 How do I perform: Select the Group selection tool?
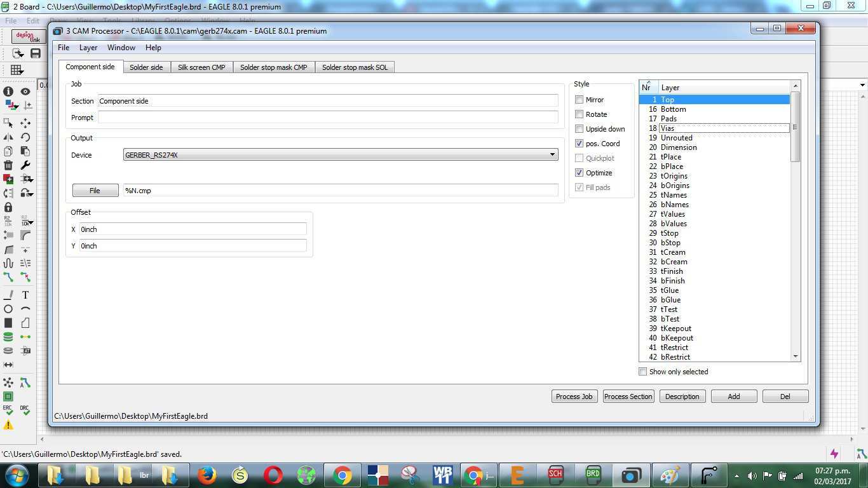8,123
